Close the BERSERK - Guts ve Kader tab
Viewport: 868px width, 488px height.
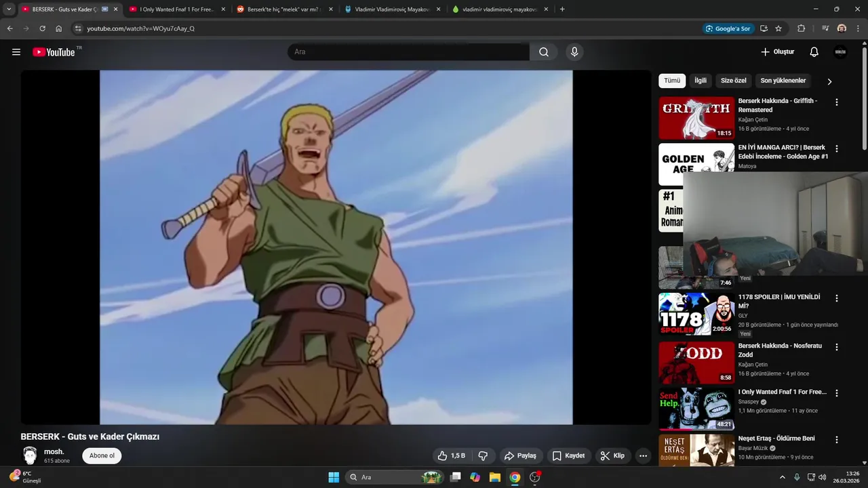(115, 9)
